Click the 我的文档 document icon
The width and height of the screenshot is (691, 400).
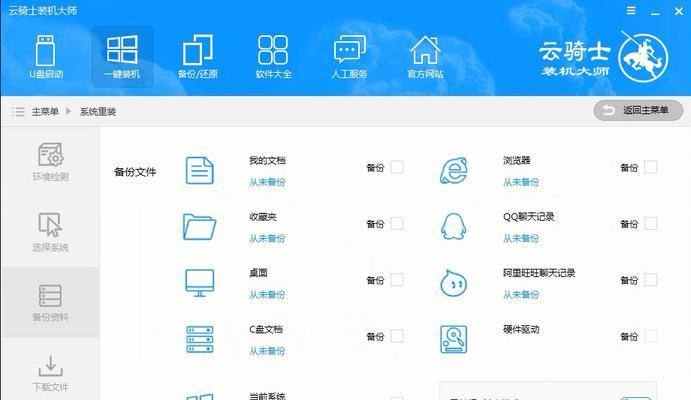tap(200, 170)
